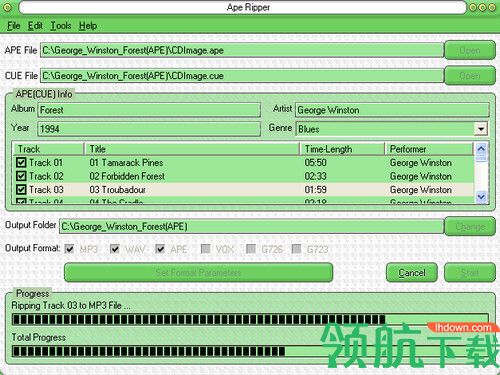Click the Time-Length column header

coord(342,149)
